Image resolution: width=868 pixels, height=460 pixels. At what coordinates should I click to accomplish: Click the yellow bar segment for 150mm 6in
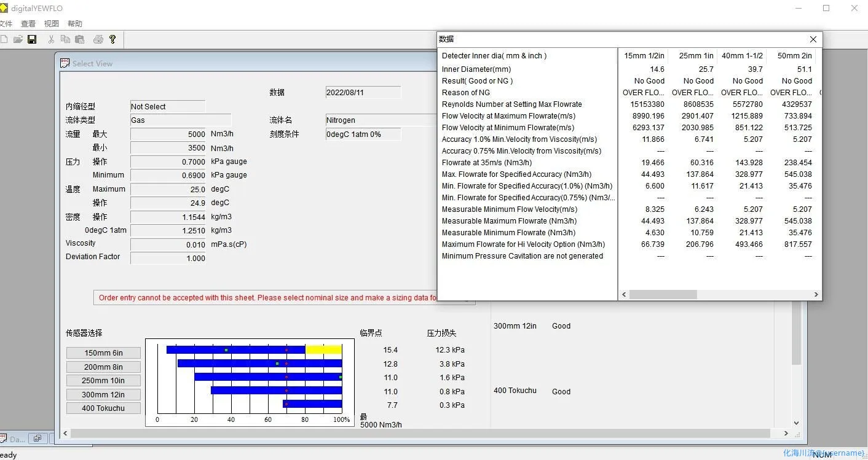coord(323,350)
